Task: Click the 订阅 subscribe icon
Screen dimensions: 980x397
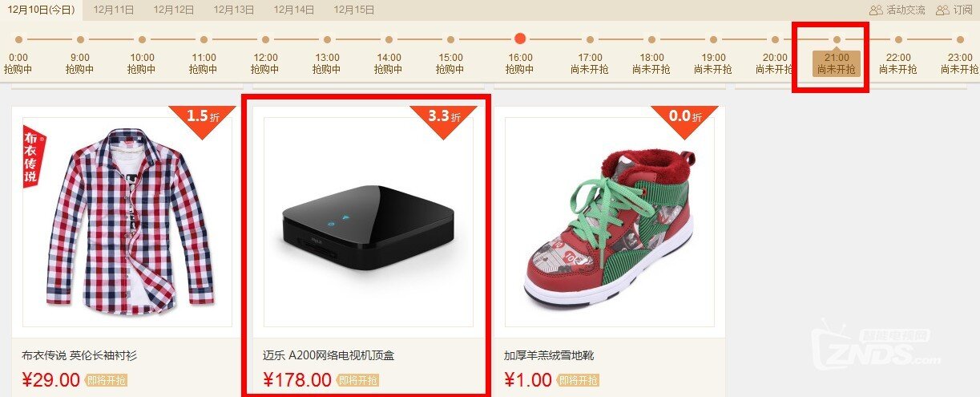Action: point(942,10)
